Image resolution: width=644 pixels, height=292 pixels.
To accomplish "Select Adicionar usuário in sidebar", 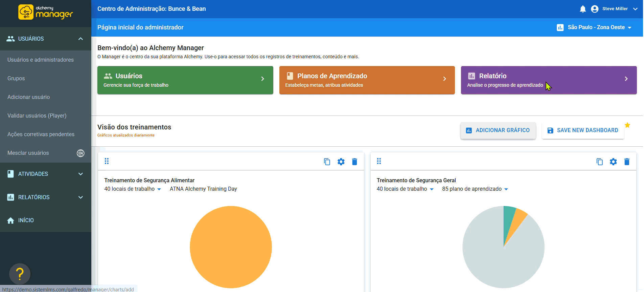I will point(29,97).
